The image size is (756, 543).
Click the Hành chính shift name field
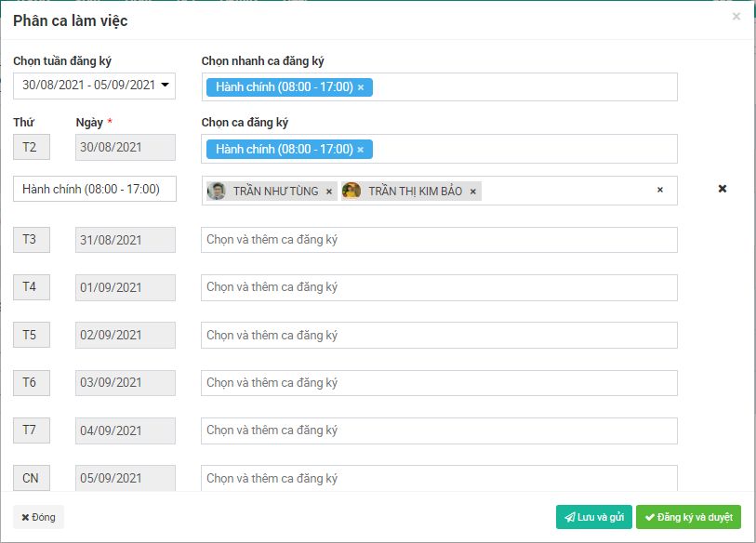pos(95,189)
